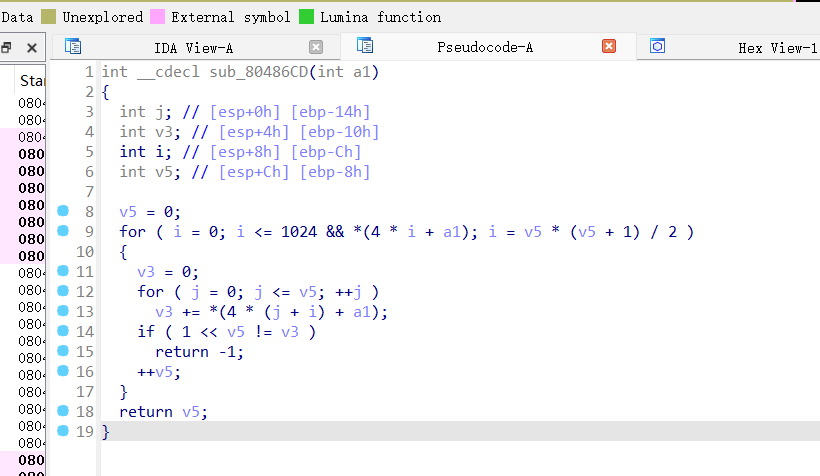Click the 'if' keyword on line 14

(x=146, y=332)
